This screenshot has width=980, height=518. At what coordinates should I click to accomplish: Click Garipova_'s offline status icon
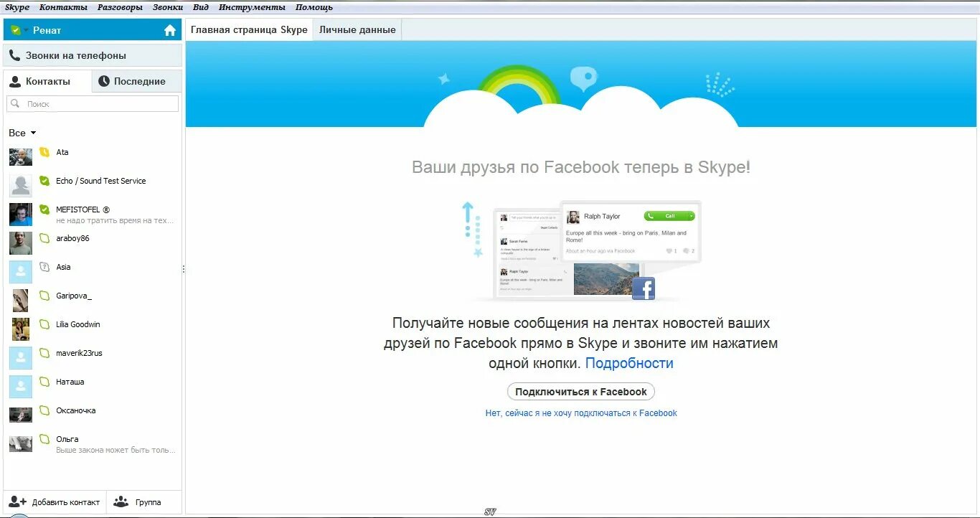44,296
